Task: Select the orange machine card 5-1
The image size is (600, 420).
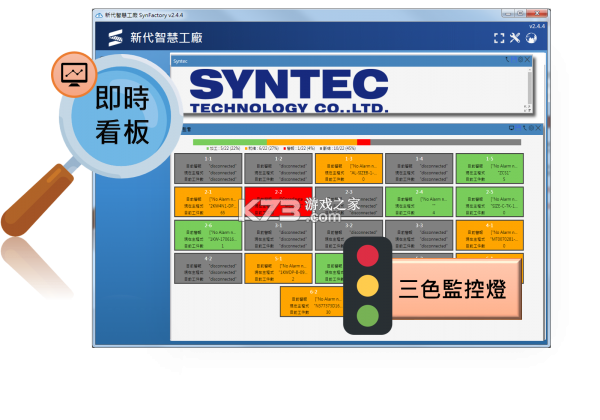Action: (x=279, y=269)
